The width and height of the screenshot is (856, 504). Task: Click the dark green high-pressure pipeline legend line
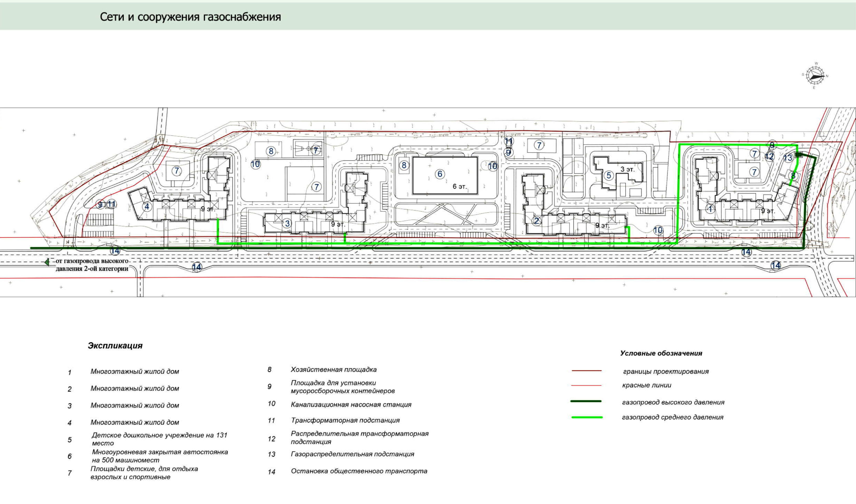coord(586,401)
